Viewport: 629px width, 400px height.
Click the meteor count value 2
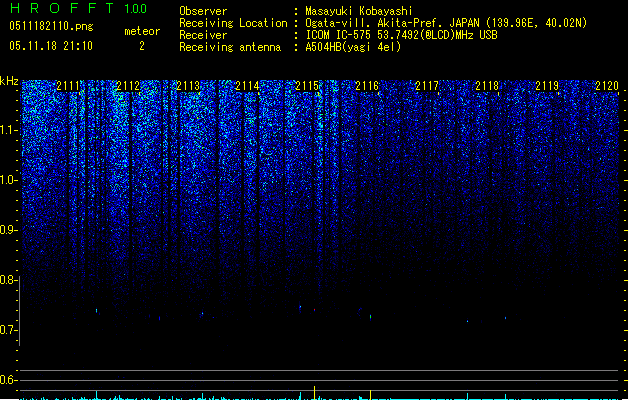click(x=142, y=46)
